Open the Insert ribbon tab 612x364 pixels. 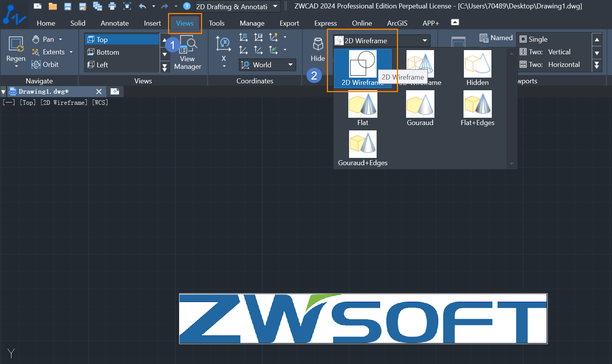tap(152, 23)
